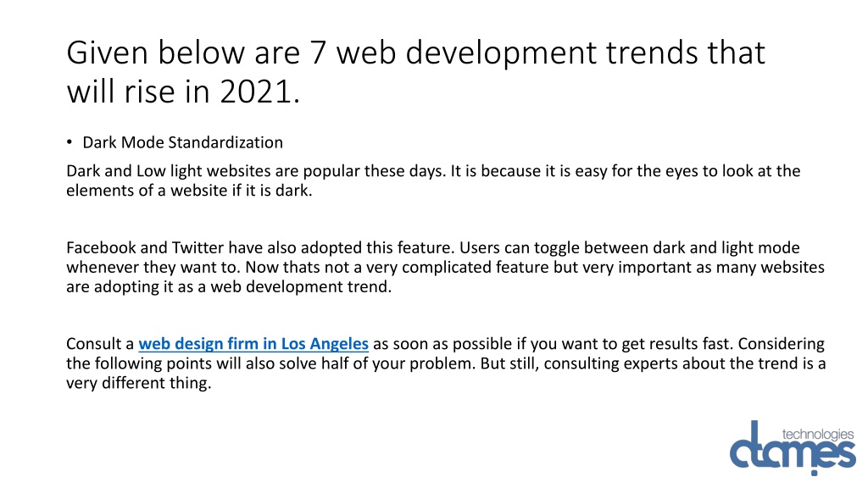
Task: Click the Dark Mode Standardization heading
Action: [183, 142]
